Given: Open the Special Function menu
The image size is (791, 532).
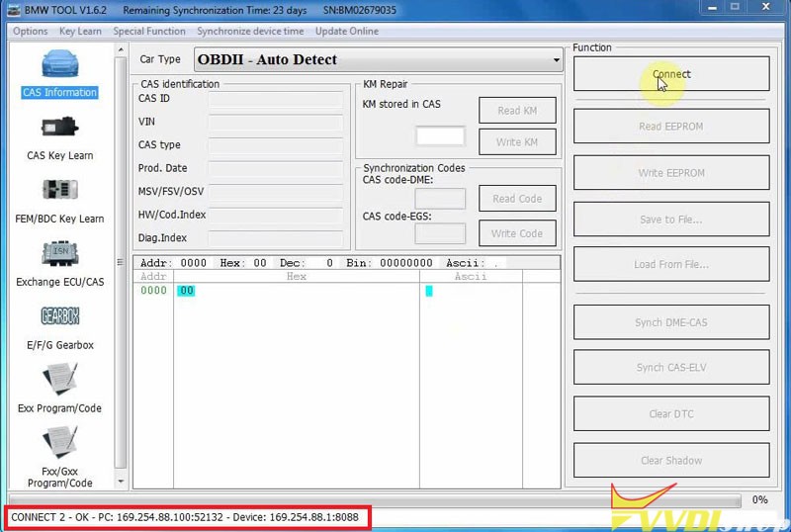Looking at the screenshot, I should pyautogui.click(x=149, y=32).
